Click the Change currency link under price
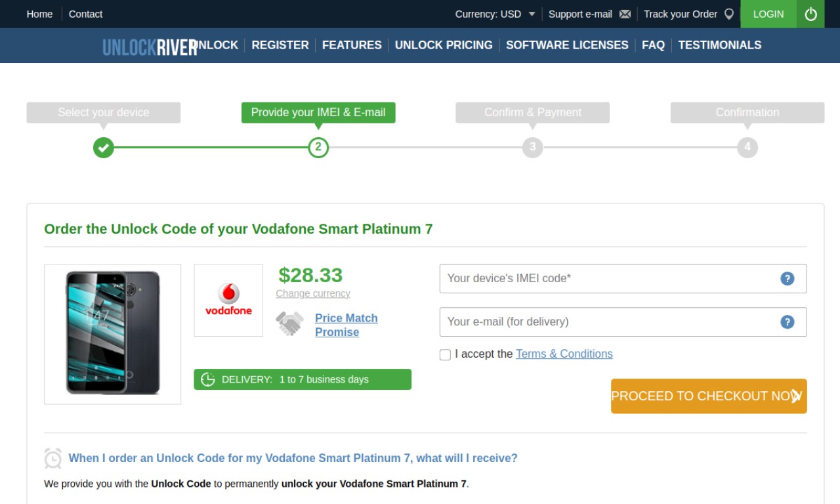 tap(313, 293)
